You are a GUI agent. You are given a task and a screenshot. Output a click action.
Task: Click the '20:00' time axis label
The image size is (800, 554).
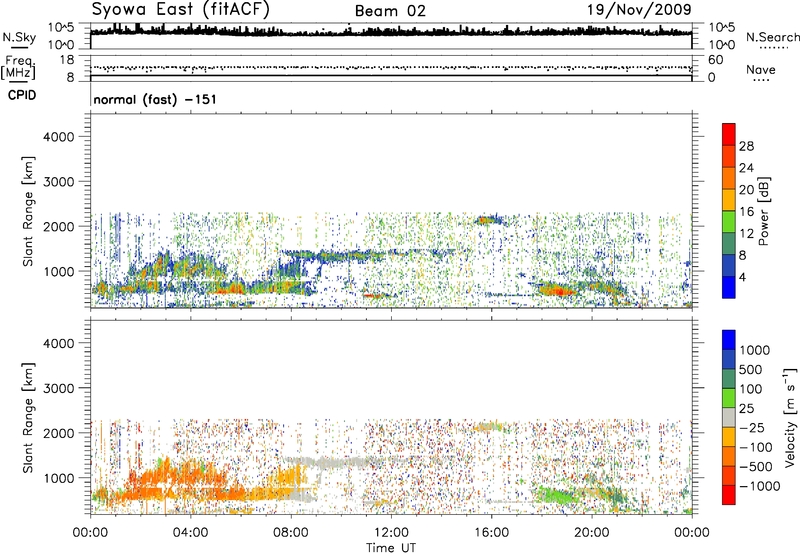tap(592, 533)
